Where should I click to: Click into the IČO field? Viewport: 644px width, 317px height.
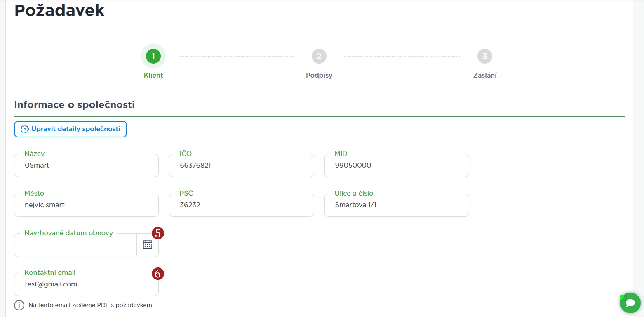point(241,166)
